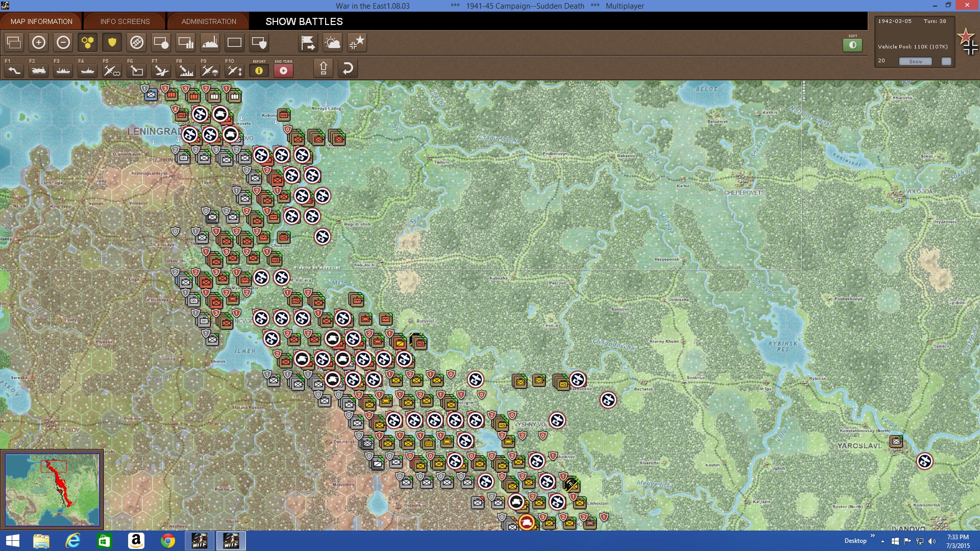This screenshot has height=551, width=980.
Task: Open Windows Start button
Action: pyautogui.click(x=12, y=541)
